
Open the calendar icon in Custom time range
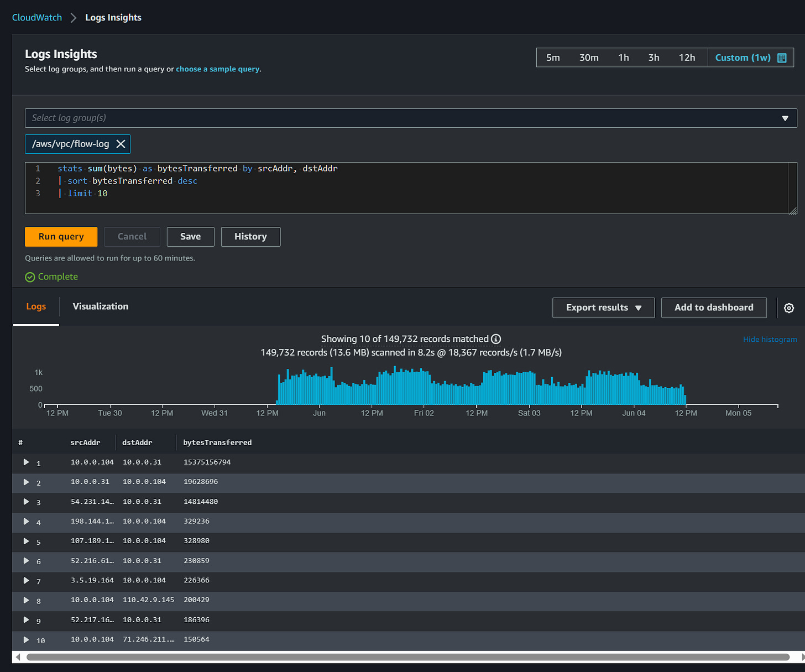tap(782, 58)
